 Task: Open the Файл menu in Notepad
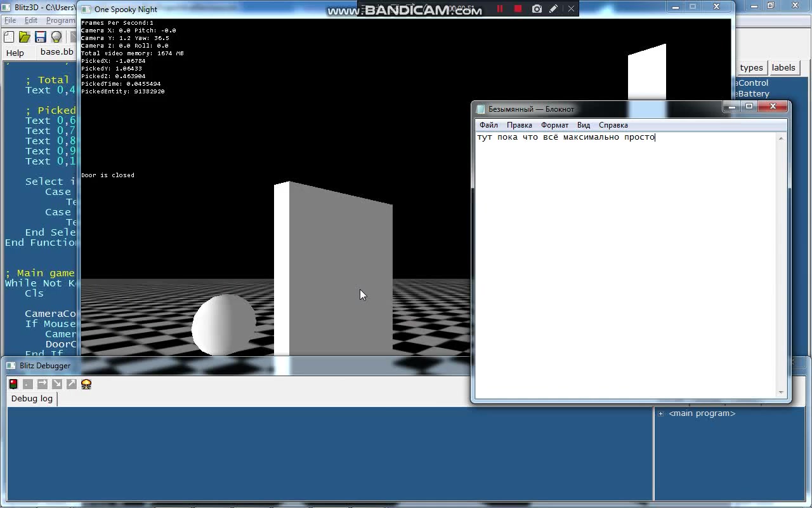(488, 125)
